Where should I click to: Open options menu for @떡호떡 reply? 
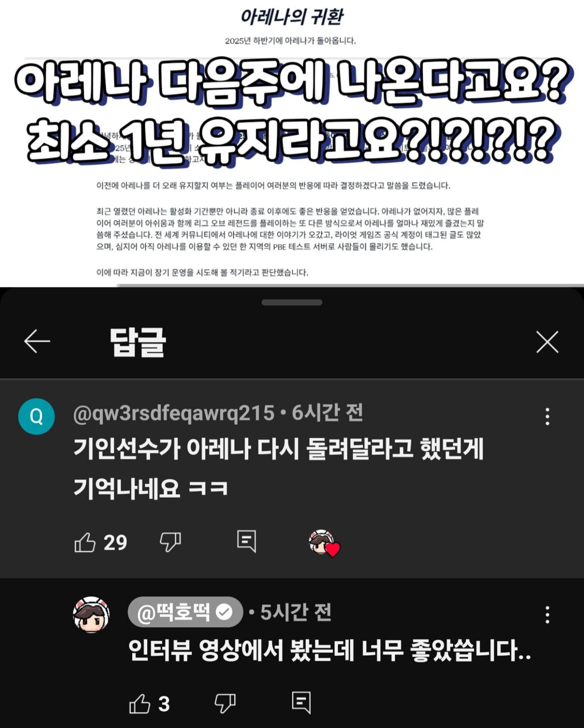547,615
